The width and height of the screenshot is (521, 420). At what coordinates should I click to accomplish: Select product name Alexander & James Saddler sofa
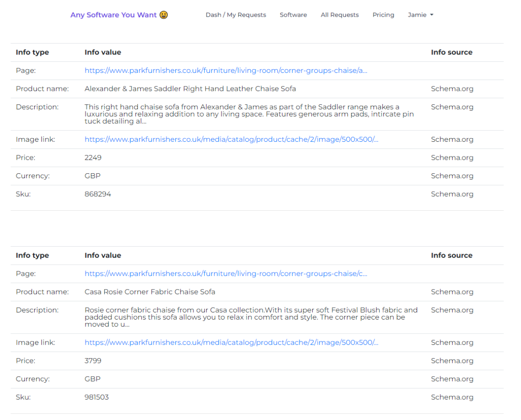tap(190, 89)
